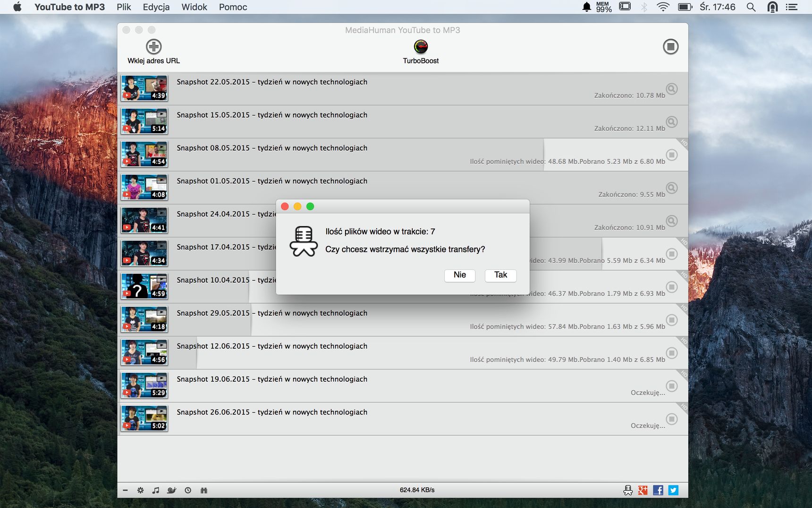Open the Apple menu
Image resolution: width=812 pixels, height=508 pixels.
tap(17, 7)
